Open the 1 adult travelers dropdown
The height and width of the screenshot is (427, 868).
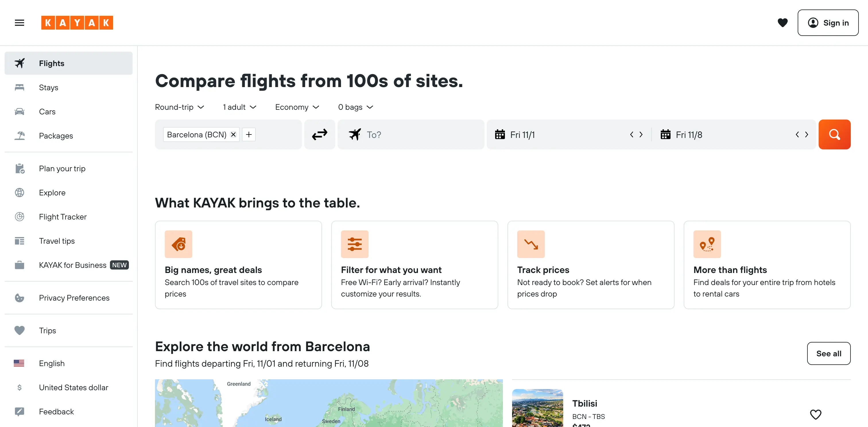click(x=239, y=107)
